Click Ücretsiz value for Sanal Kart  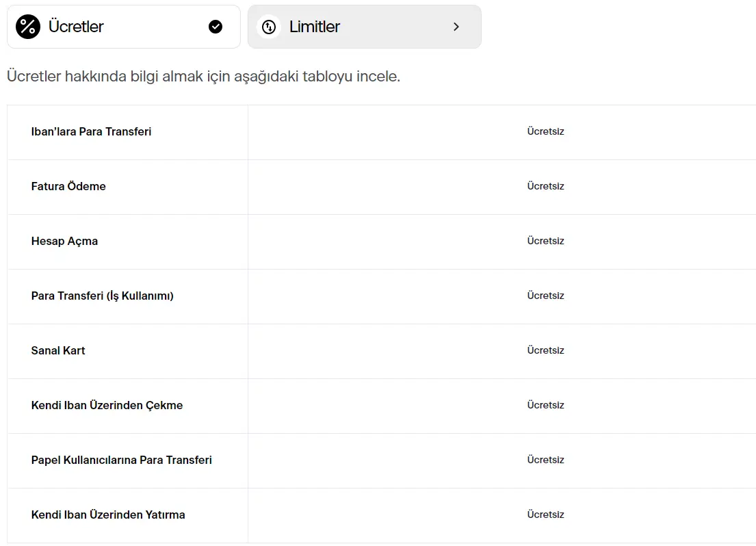545,350
